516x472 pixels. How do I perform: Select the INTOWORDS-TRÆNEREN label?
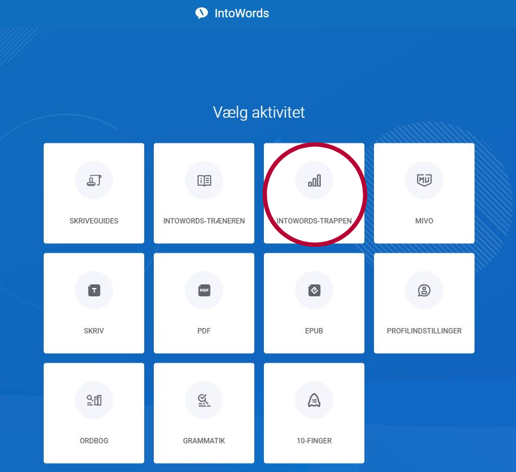click(x=204, y=221)
